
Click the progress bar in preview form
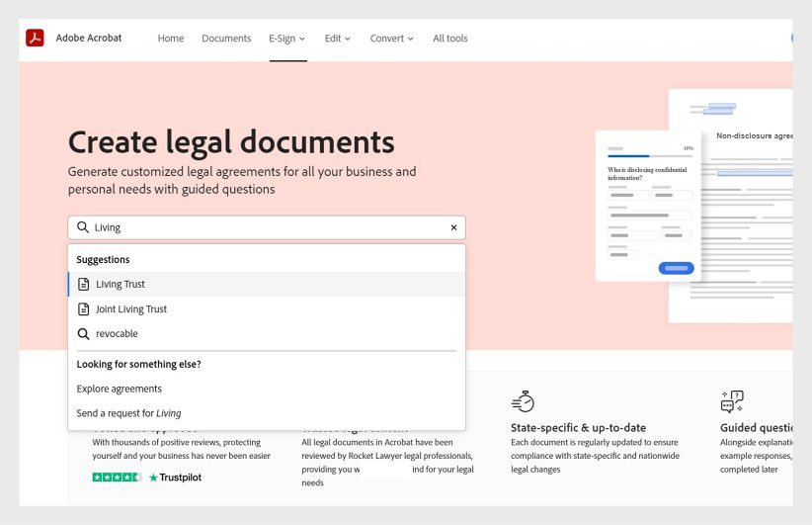pos(650,155)
